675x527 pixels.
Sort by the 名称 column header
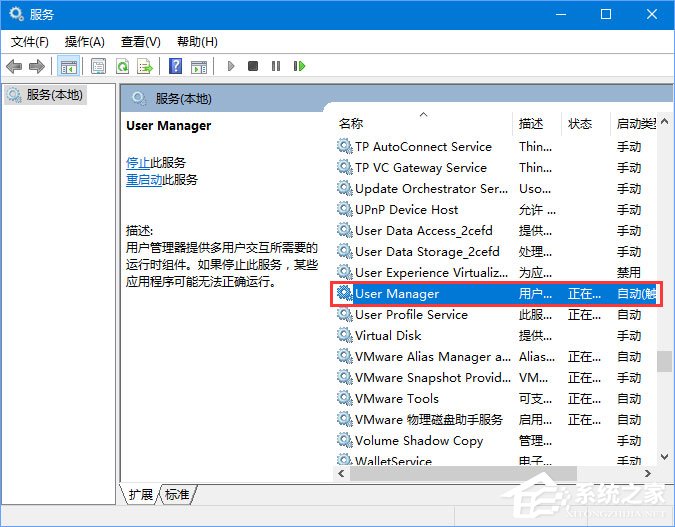click(350, 124)
